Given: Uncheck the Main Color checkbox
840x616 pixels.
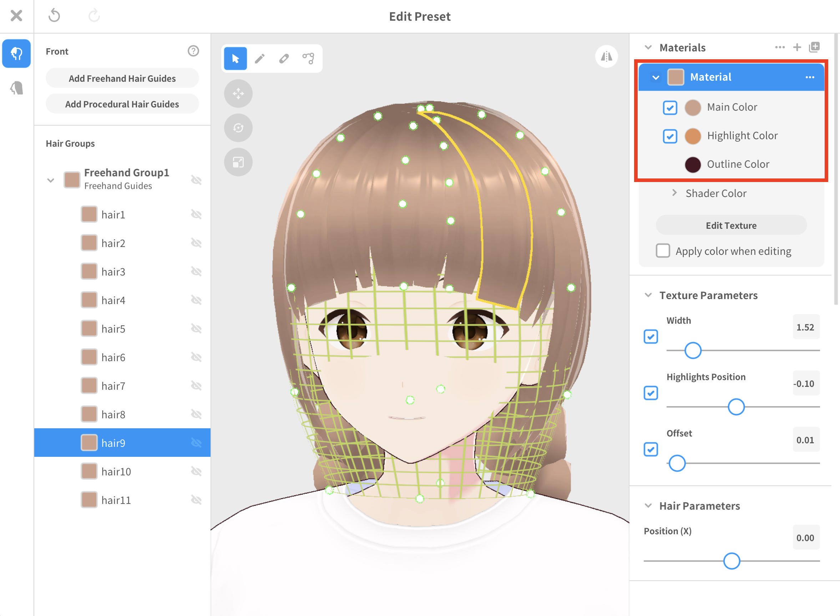Looking at the screenshot, I should (670, 108).
